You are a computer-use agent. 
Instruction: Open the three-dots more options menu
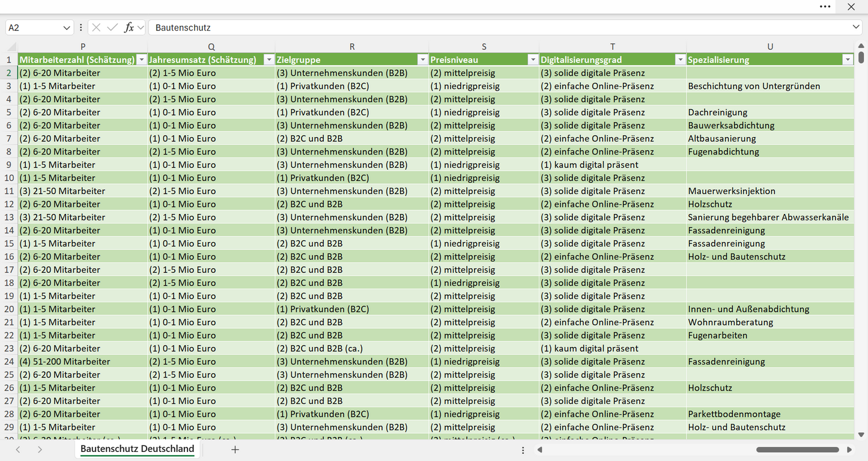click(x=825, y=7)
